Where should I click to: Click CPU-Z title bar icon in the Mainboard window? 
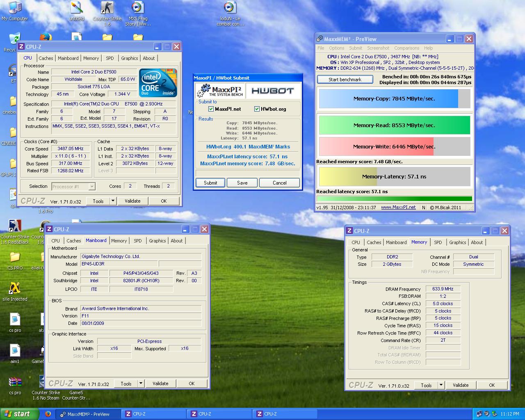click(x=49, y=229)
